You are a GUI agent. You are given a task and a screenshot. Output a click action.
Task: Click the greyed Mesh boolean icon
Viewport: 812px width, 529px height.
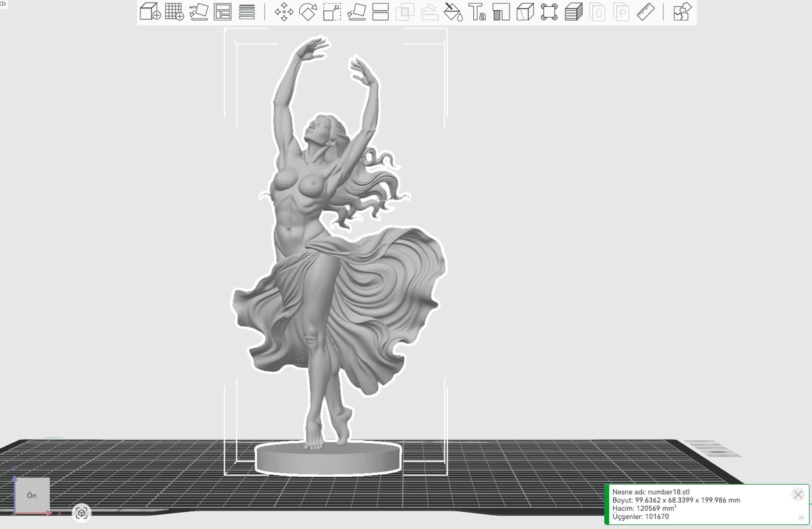click(x=405, y=12)
